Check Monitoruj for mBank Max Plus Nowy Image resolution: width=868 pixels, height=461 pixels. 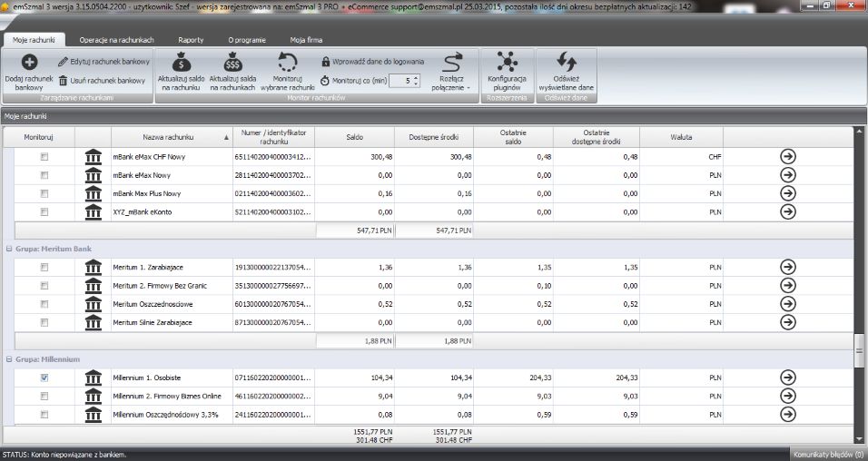click(44, 193)
